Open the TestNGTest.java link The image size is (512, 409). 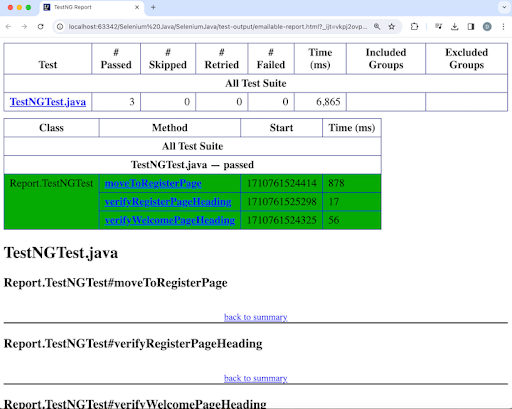(x=48, y=102)
